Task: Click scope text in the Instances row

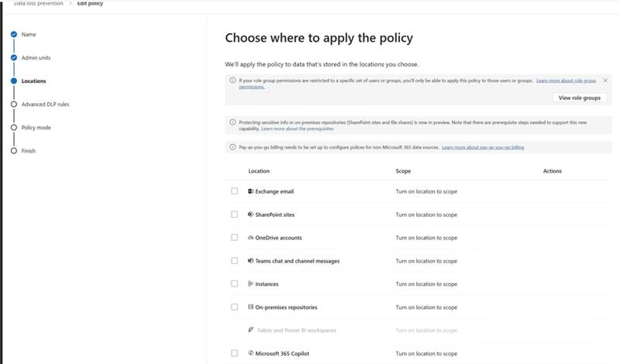Action: 426,283
